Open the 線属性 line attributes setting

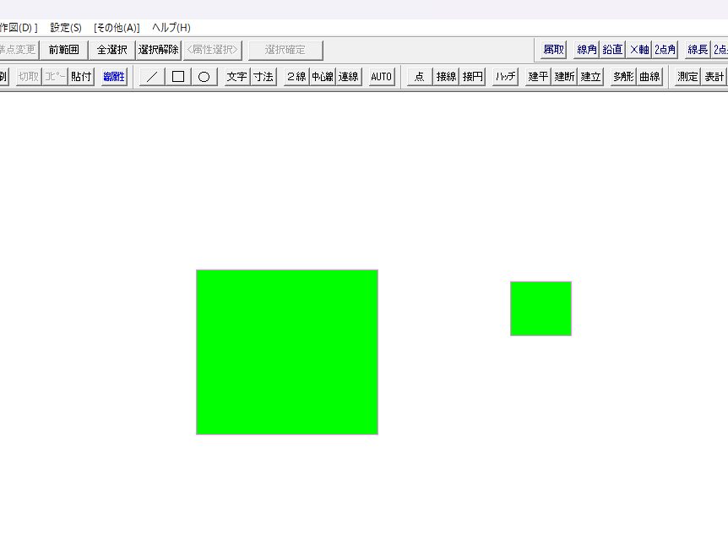[114, 77]
